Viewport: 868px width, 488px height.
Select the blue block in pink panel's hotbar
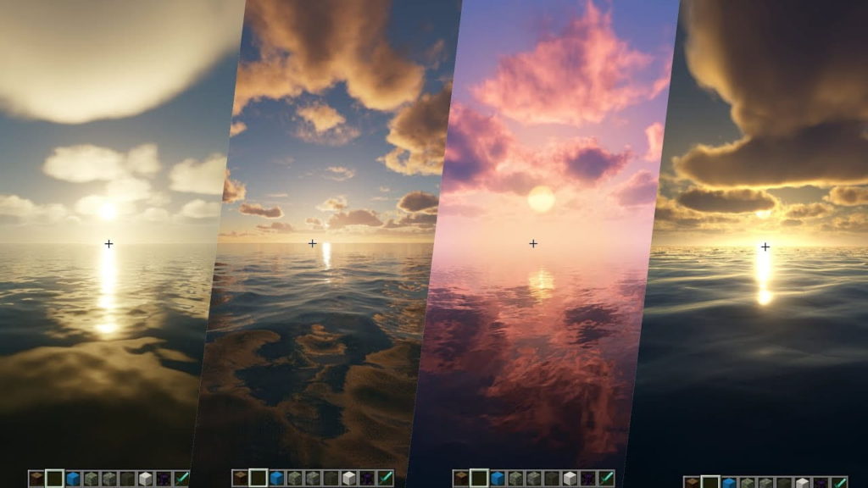pos(497,479)
